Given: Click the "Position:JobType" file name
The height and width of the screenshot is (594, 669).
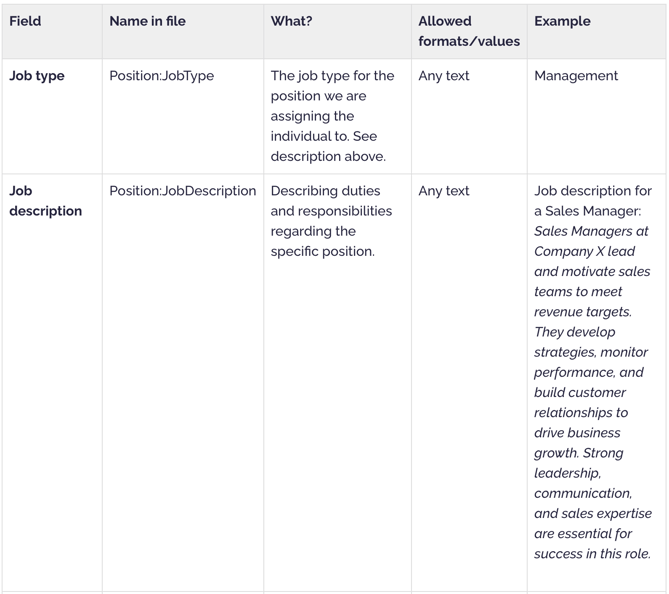Looking at the screenshot, I should click(161, 76).
